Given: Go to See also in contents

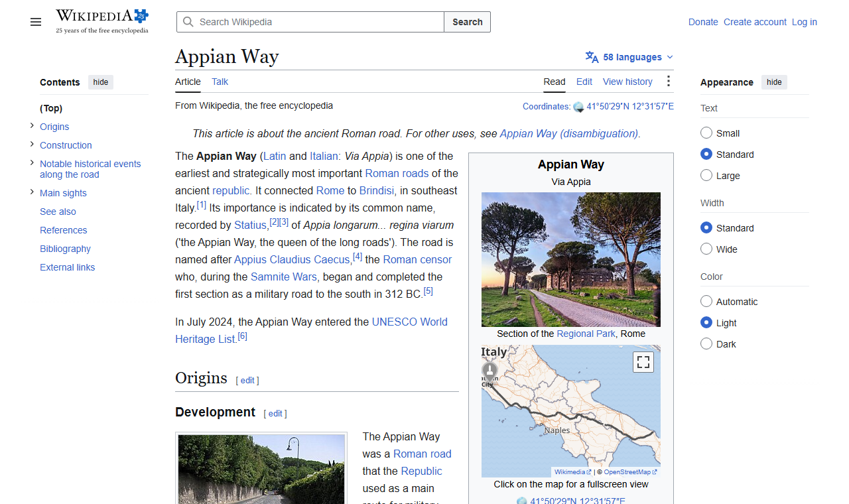Looking at the screenshot, I should [58, 212].
